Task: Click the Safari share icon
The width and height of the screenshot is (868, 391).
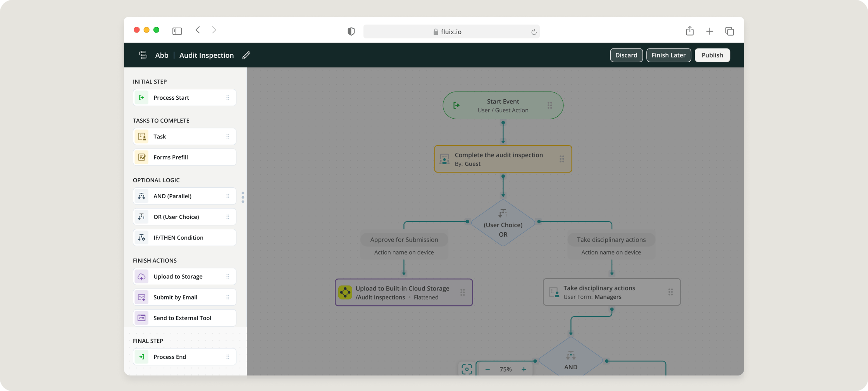Action: point(689,31)
